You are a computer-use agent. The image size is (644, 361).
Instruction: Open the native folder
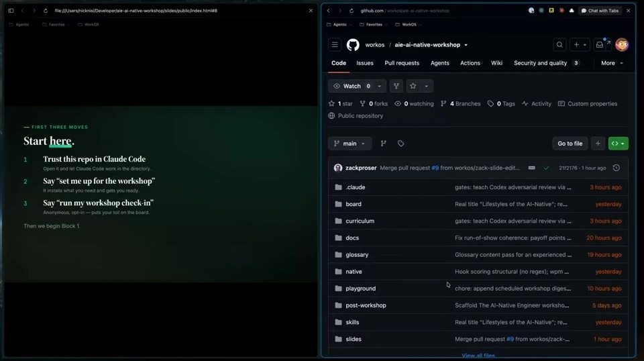[x=354, y=272]
